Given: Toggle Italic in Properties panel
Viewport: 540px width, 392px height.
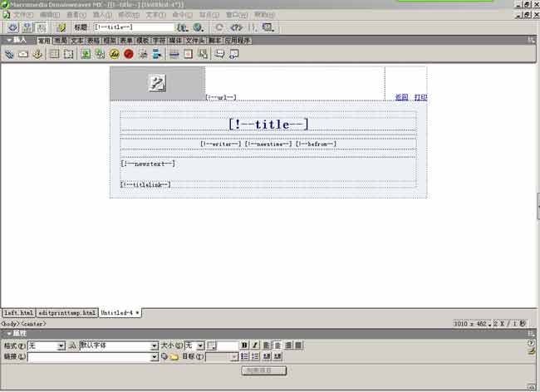Looking at the screenshot, I should pyautogui.click(x=255, y=345).
